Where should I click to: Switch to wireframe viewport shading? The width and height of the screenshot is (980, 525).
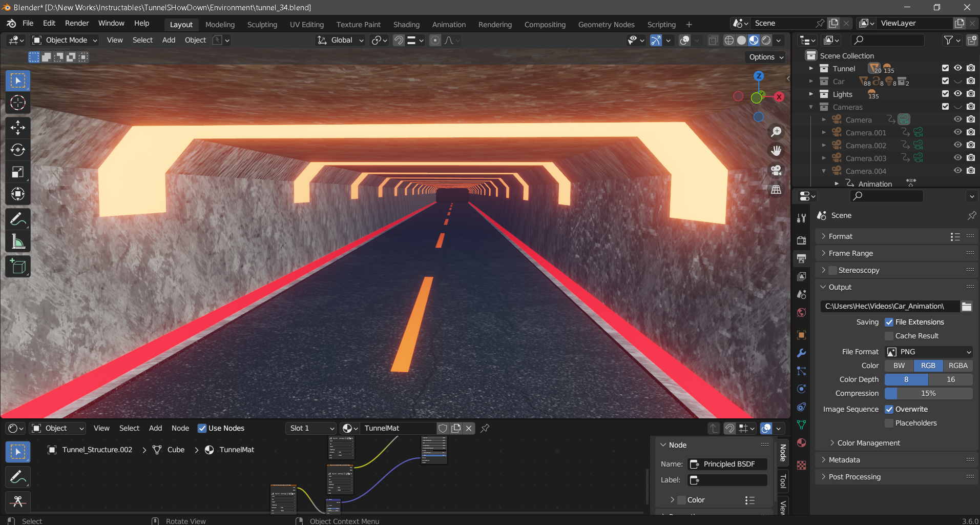729,41
